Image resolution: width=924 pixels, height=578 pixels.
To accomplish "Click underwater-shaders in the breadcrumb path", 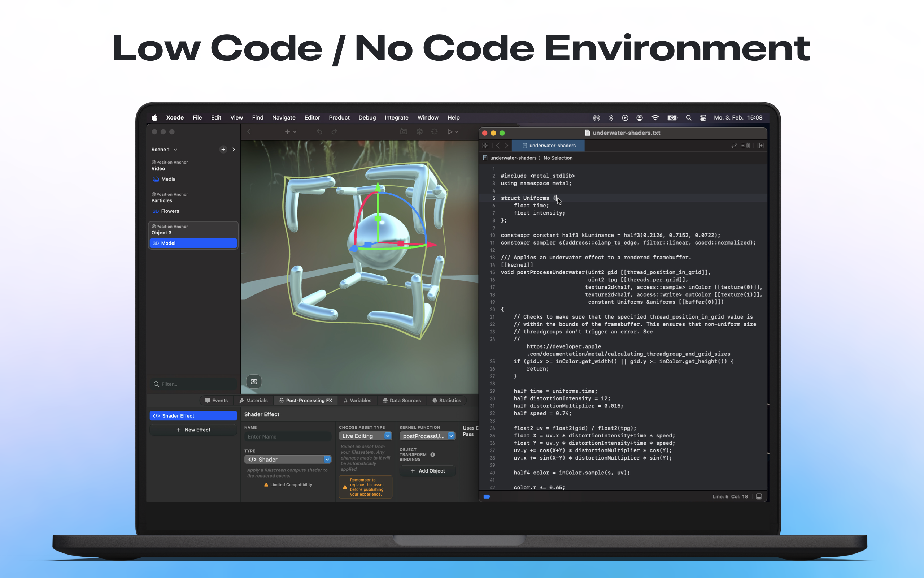I will click(x=513, y=158).
